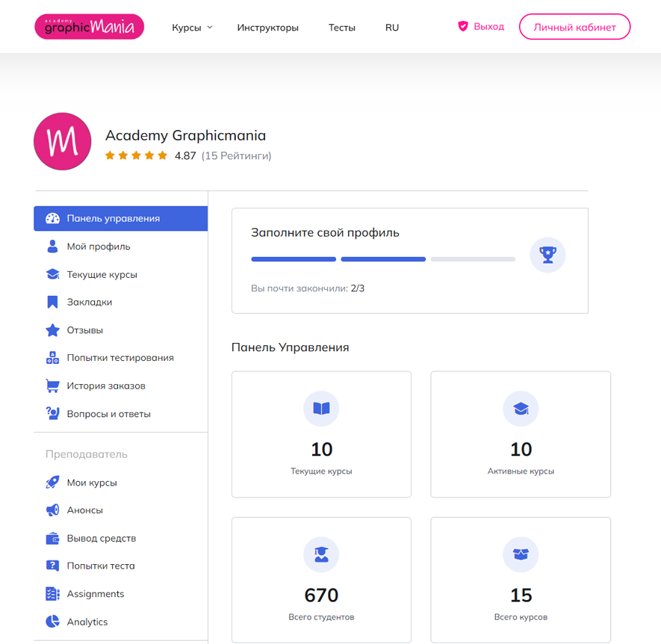Image resolution: width=661 pixels, height=644 pixels.
Task: Open the RU language selector
Action: tap(392, 28)
